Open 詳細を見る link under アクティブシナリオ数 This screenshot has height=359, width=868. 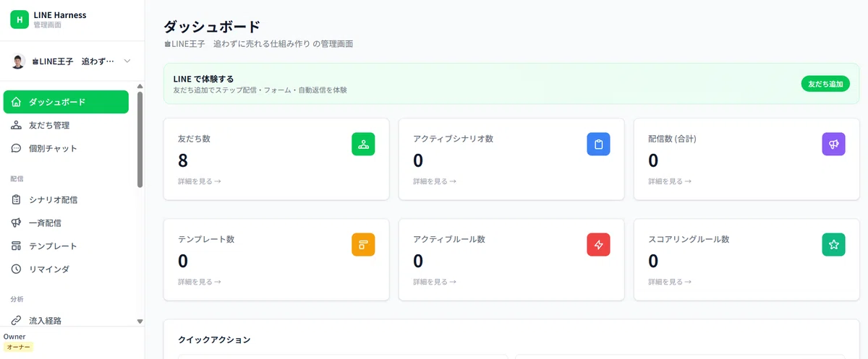435,181
